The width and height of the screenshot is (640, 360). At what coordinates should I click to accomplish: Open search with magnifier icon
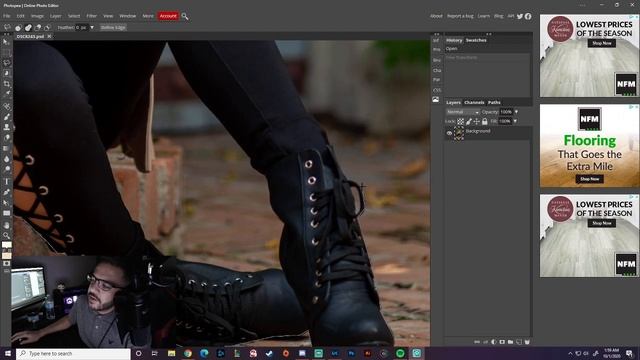coord(185,16)
